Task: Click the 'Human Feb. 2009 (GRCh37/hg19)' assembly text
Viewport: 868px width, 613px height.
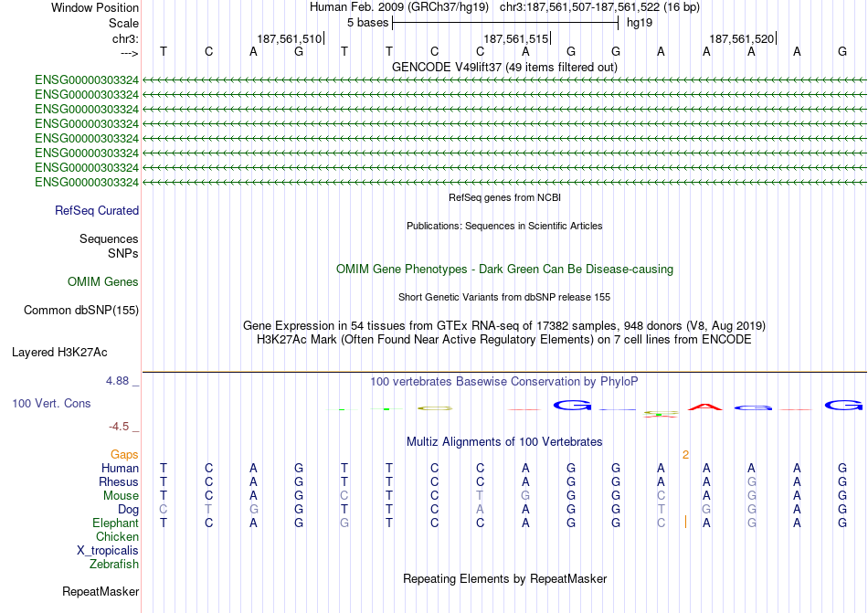Action: pyautogui.click(x=399, y=7)
